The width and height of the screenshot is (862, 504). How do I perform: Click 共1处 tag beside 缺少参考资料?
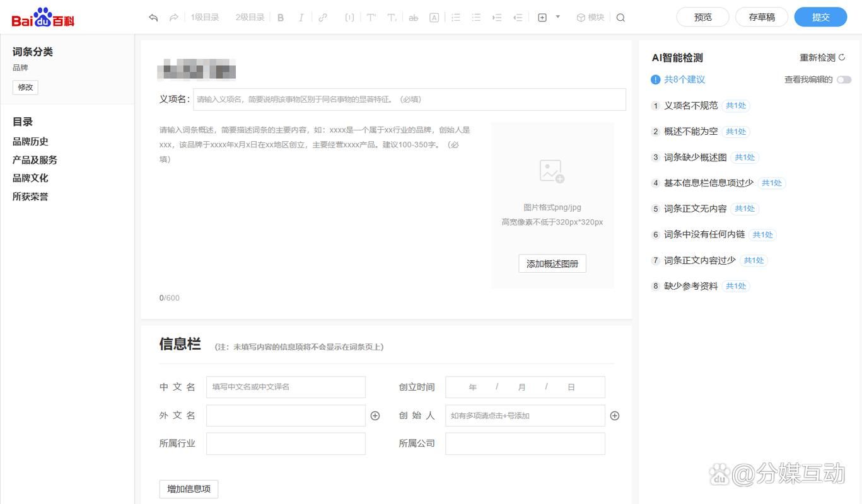pyautogui.click(x=736, y=286)
